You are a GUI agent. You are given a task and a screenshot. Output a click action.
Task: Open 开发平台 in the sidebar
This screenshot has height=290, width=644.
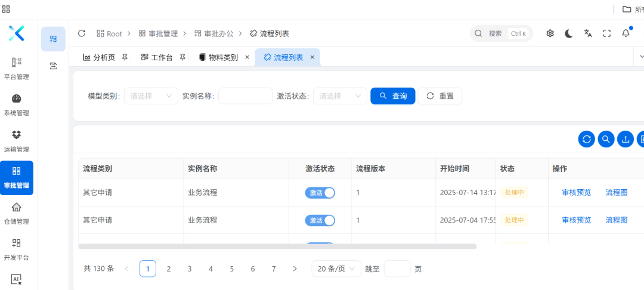pos(17,249)
